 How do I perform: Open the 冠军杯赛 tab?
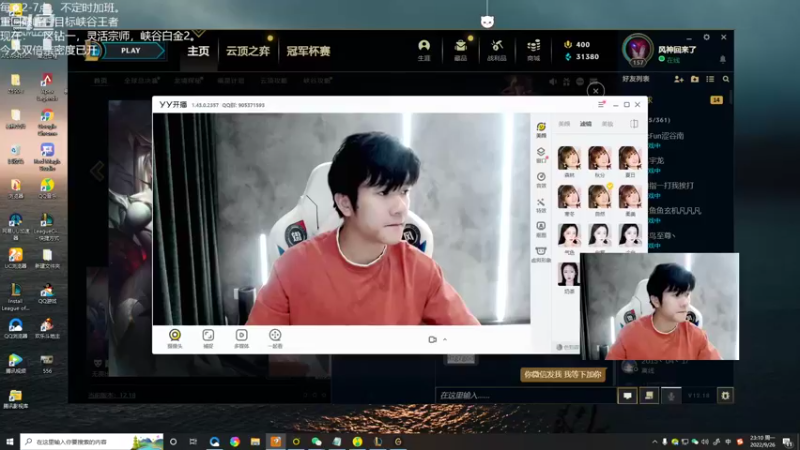pos(308,51)
